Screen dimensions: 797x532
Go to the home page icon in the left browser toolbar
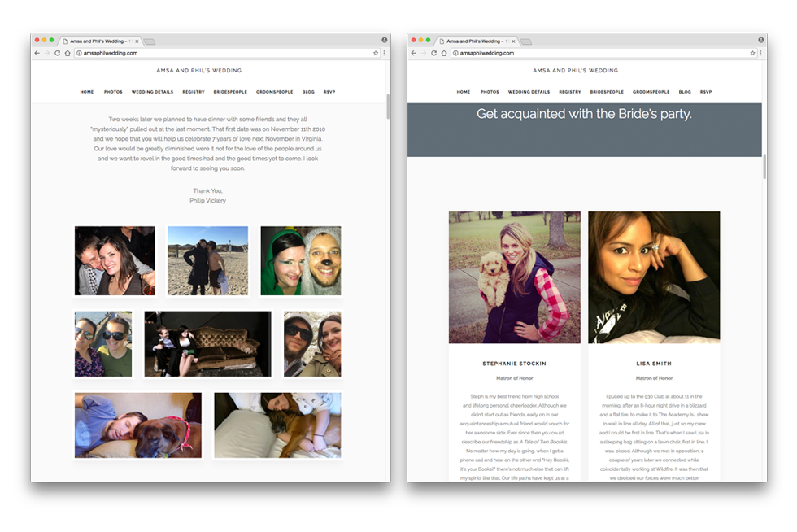[x=68, y=53]
